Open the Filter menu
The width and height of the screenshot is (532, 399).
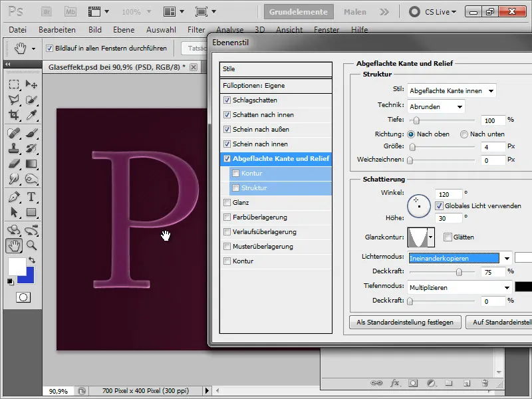(196, 30)
